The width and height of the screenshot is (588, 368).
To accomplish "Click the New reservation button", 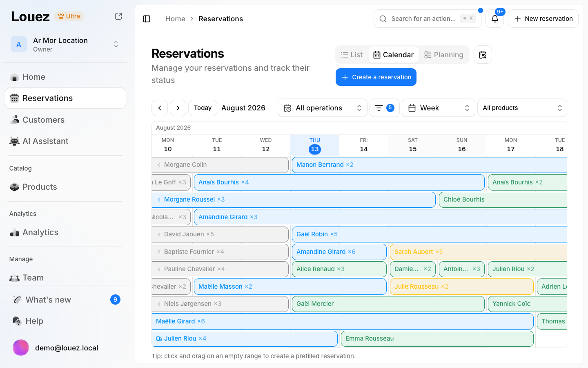I will 543,19.
